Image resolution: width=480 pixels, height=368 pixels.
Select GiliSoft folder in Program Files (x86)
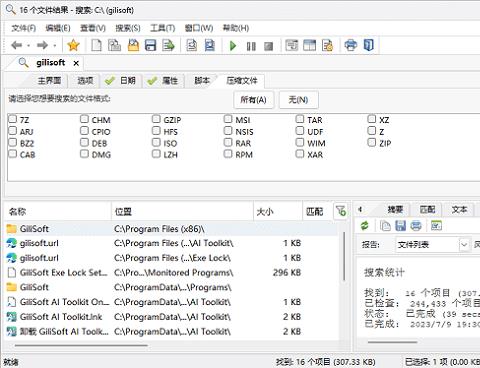[172, 229]
